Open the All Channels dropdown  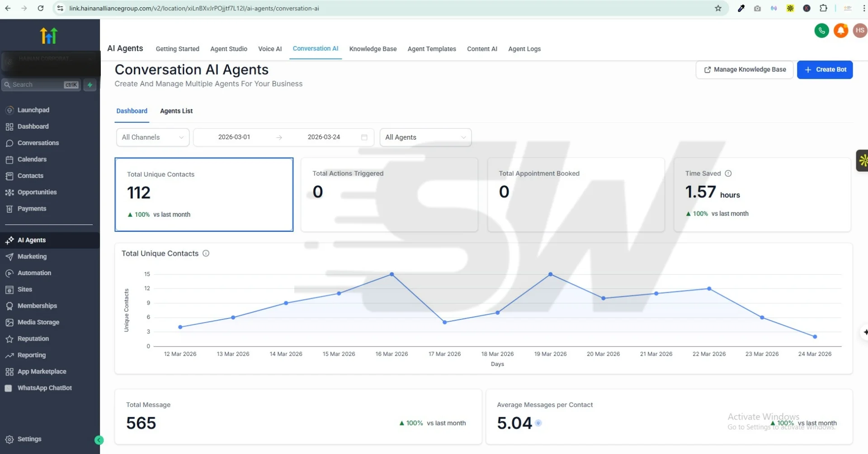(x=153, y=137)
